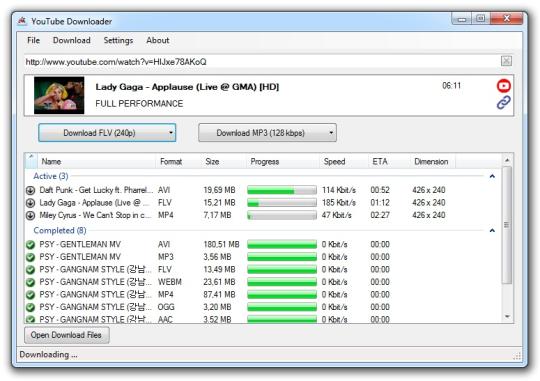Click the FULL PERFORMANCE description text
Viewport: 540px width, 381px height.
[139, 104]
